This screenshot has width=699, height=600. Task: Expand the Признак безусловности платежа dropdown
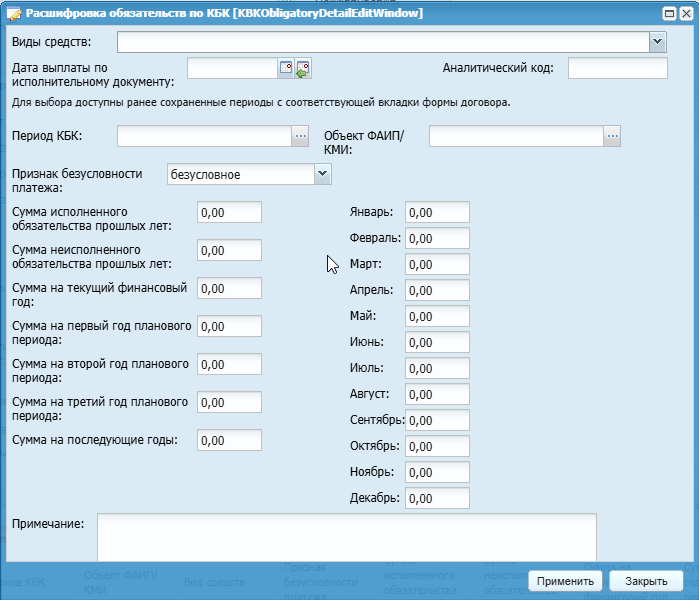pyautogui.click(x=322, y=174)
